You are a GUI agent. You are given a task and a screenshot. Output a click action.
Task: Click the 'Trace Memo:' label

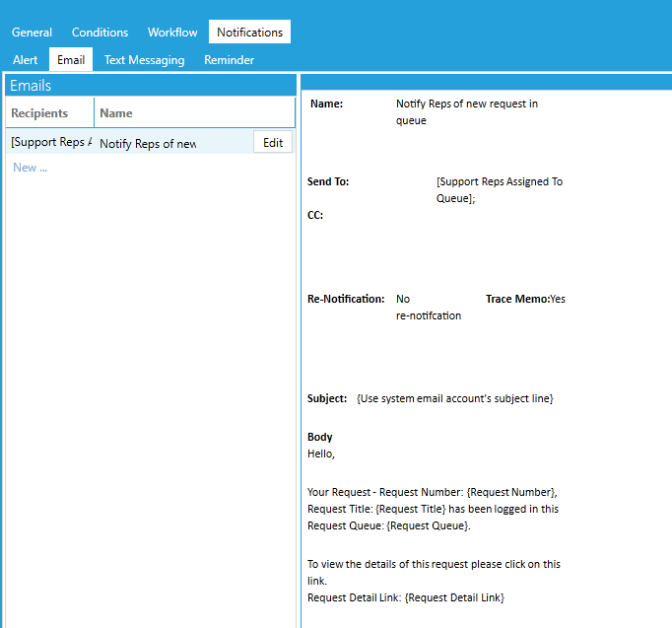click(x=517, y=299)
